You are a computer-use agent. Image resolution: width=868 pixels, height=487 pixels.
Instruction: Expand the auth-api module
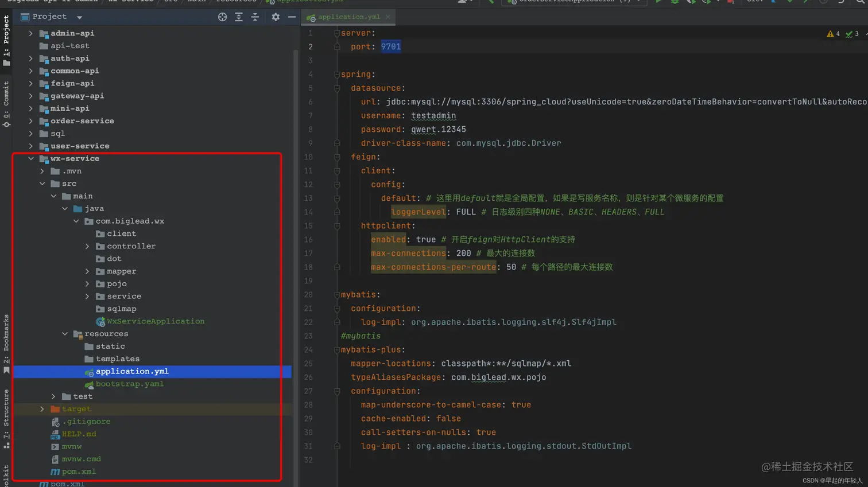[31, 59]
